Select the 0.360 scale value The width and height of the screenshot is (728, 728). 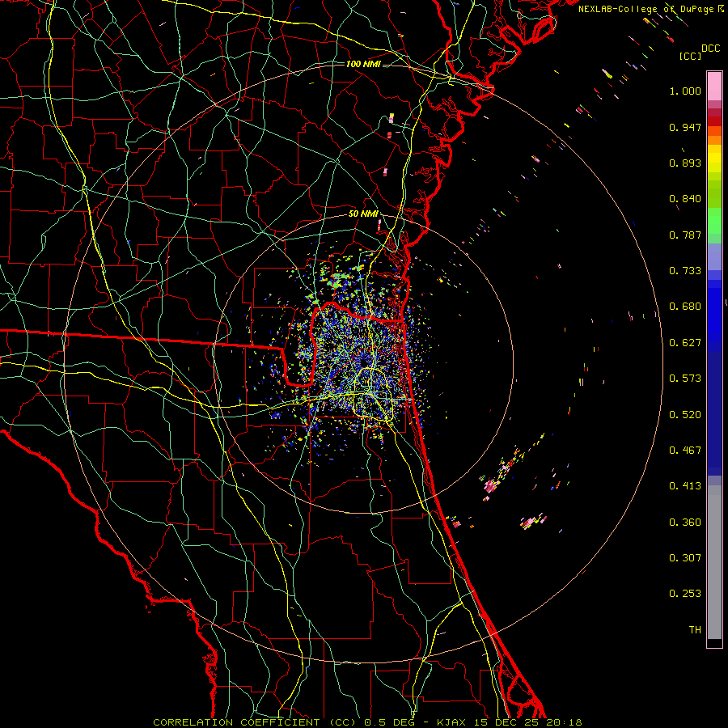tap(685, 523)
